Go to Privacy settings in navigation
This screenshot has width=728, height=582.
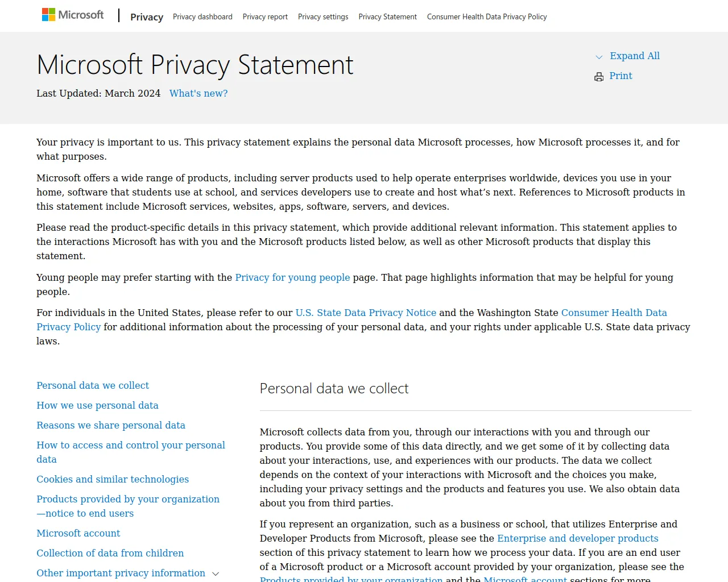323,17
